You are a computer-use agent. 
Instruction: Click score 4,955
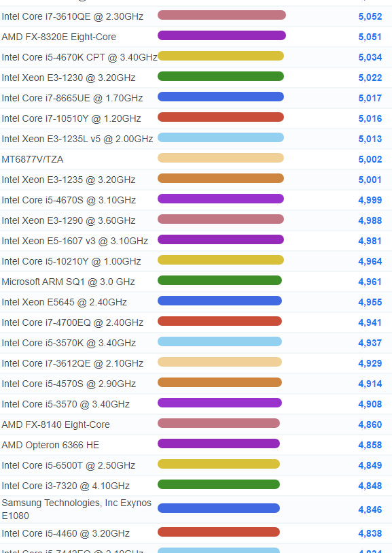(x=370, y=303)
